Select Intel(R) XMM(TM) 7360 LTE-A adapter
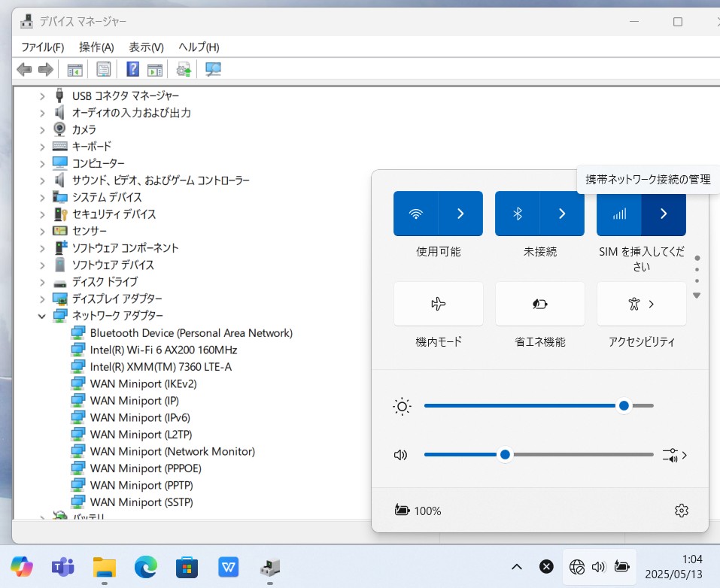This screenshot has height=588, width=720. click(161, 367)
